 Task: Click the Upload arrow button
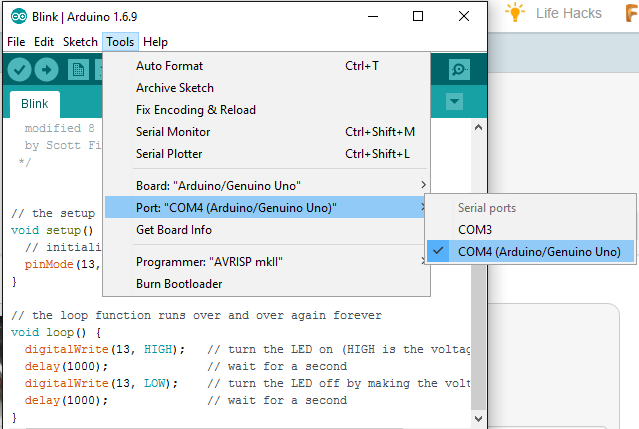pos(46,70)
